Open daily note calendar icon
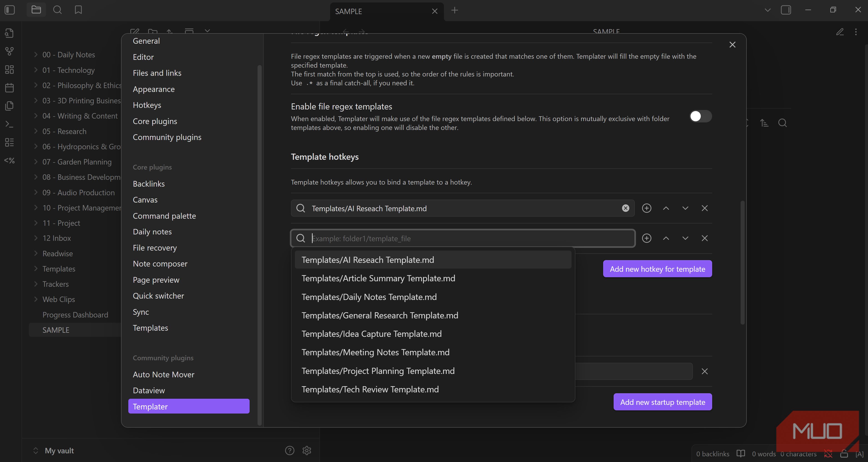This screenshot has width=868, height=462. click(x=9, y=88)
